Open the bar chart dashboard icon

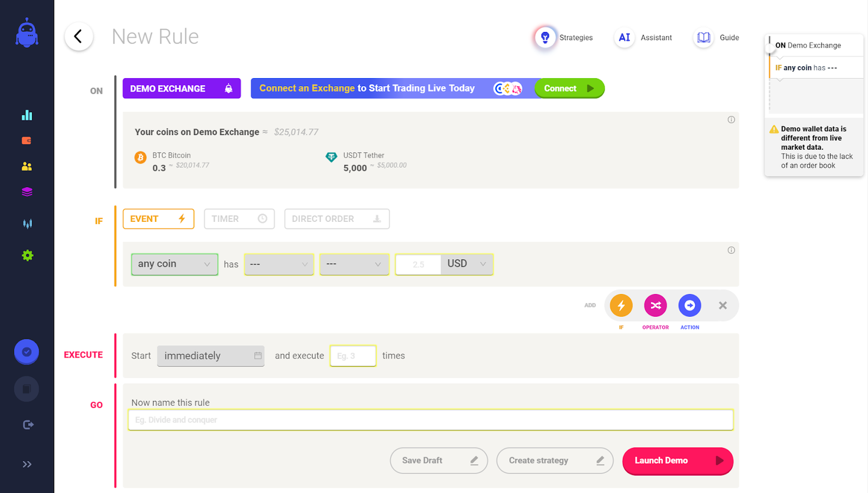[x=27, y=115]
